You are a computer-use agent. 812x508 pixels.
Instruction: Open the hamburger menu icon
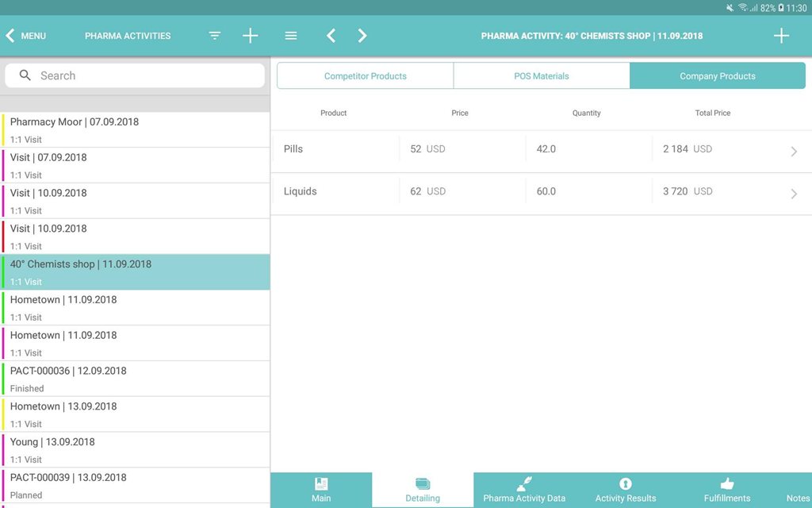[291, 36]
